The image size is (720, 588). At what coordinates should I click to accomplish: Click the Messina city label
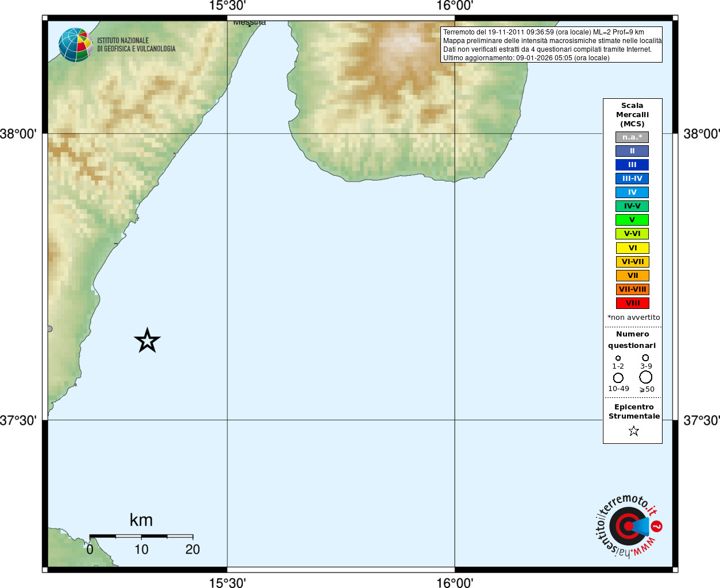point(250,23)
